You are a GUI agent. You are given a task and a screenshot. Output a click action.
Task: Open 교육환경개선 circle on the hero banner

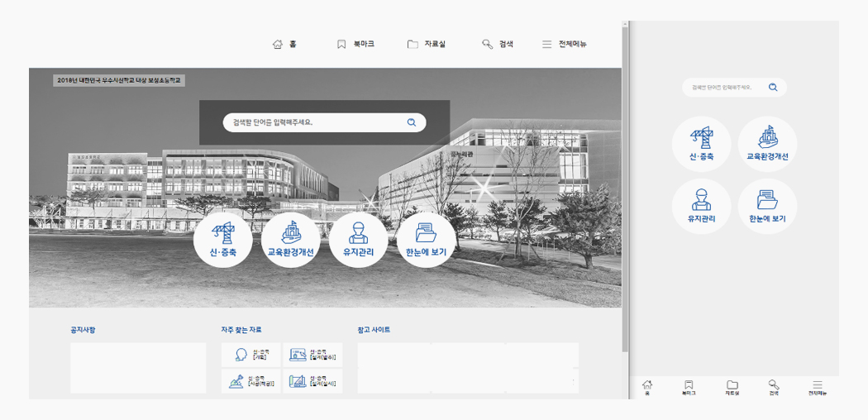(290, 240)
